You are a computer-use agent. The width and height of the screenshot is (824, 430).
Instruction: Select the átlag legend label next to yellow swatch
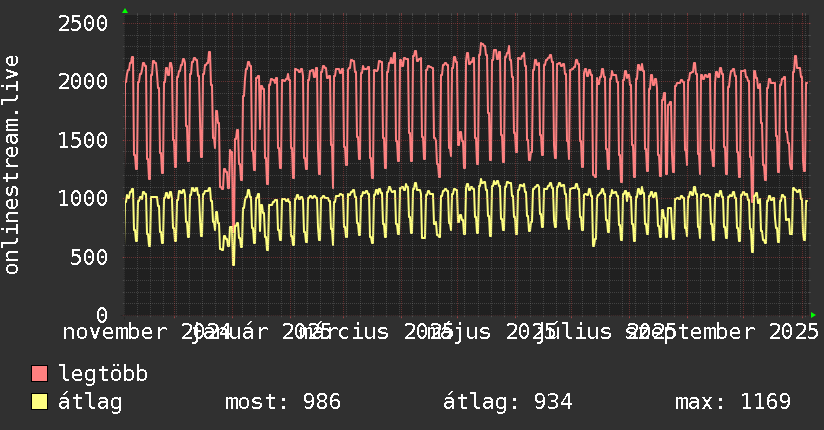point(90,402)
